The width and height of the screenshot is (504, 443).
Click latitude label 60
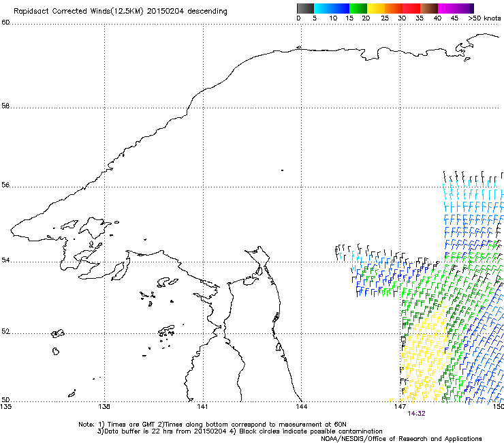pyautogui.click(x=5, y=22)
